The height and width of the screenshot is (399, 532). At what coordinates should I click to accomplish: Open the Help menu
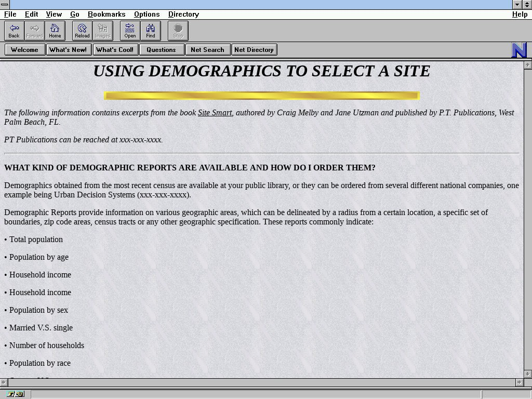click(x=520, y=14)
